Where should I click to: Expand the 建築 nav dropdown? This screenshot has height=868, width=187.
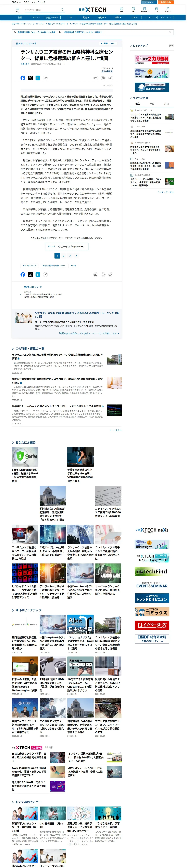click(118, 18)
